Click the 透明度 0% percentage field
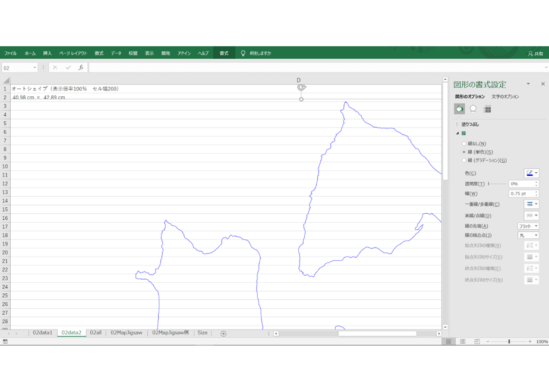 pyautogui.click(x=521, y=184)
